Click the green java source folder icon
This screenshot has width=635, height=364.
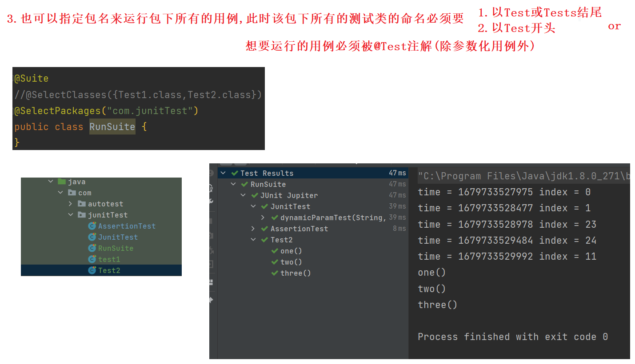62,182
